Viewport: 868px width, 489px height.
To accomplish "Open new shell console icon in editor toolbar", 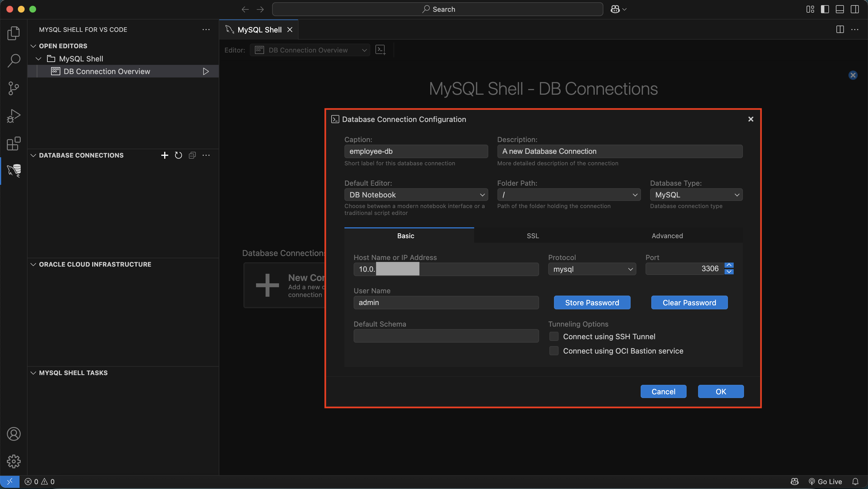I will click(380, 50).
